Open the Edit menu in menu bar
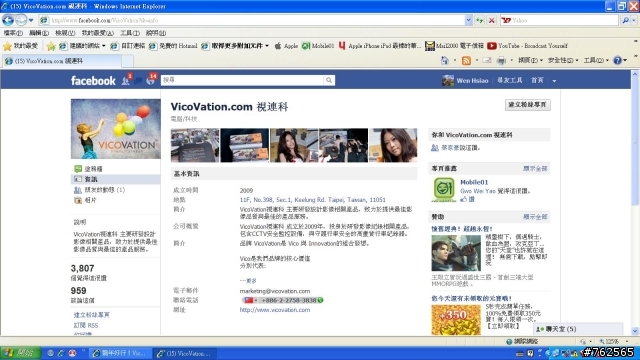This screenshot has height=360, width=640. pos(39,33)
